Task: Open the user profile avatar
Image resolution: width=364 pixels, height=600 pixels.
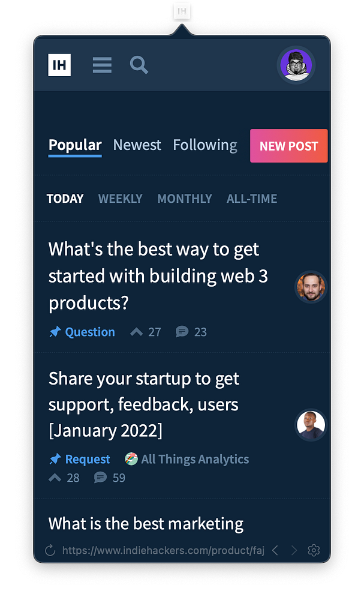Action: (x=296, y=65)
